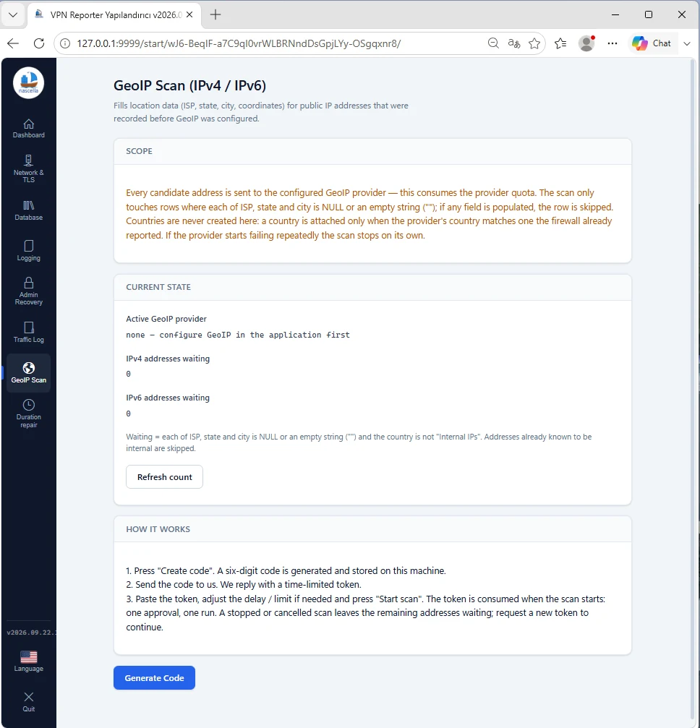This screenshot has height=728, width=700.
Task: Open the Logging section
Action: click(28, 251)
